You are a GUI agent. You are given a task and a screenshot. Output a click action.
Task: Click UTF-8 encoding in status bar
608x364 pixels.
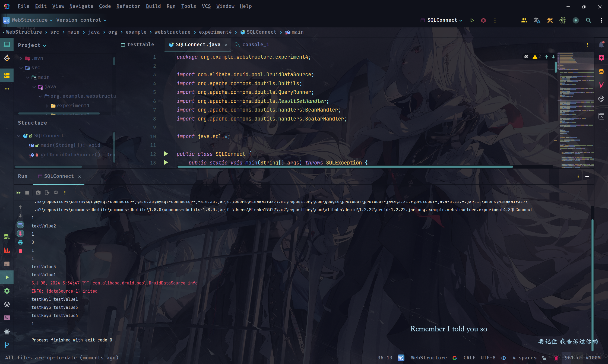click(x=488, y=358)
